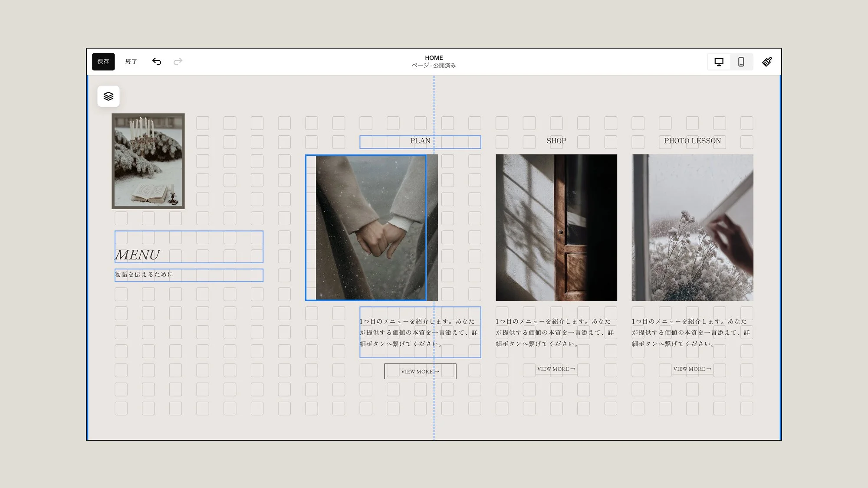Click the redo arrow icon
868x488 pixels.
click(x=178, y=62)
